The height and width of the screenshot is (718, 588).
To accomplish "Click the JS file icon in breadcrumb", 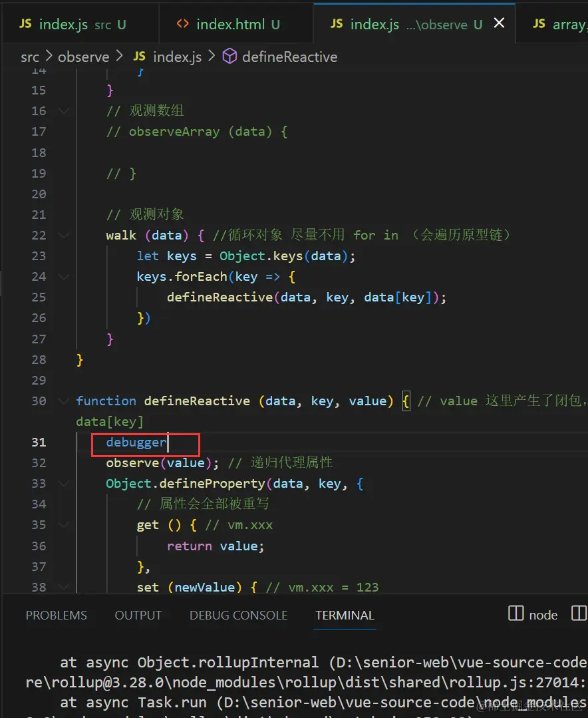I will click(x=140, y=57).
